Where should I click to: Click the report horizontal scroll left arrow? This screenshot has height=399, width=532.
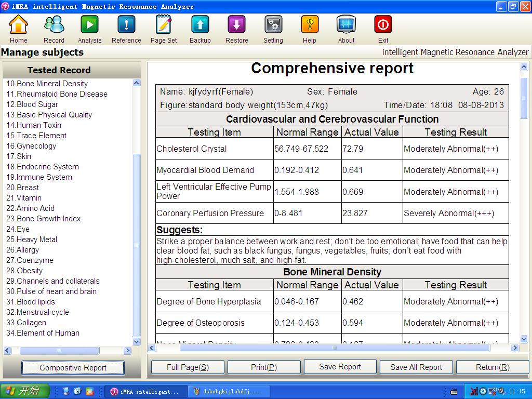click(152, 348)
